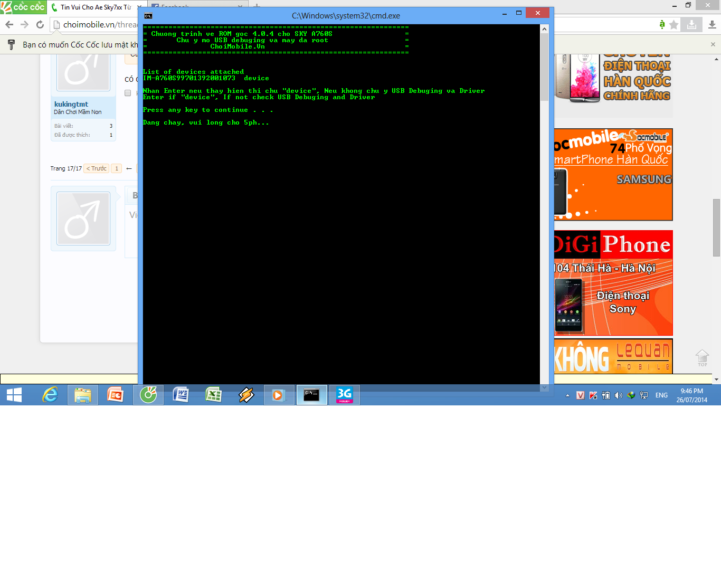The height and width of the screenshot is (588, 721).
Task: Launch Internet Explorer from the taskbar
Action: (x=50, y=395)
